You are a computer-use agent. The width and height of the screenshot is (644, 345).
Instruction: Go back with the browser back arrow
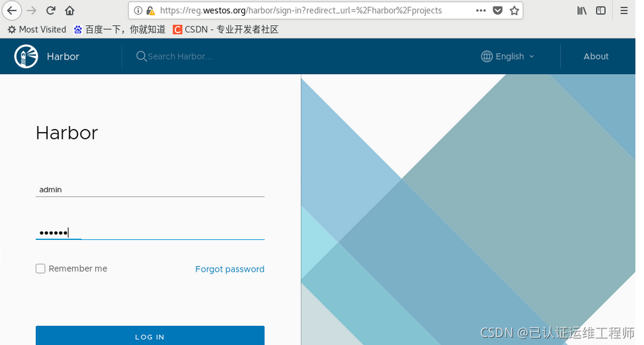(x=11, y=11)
